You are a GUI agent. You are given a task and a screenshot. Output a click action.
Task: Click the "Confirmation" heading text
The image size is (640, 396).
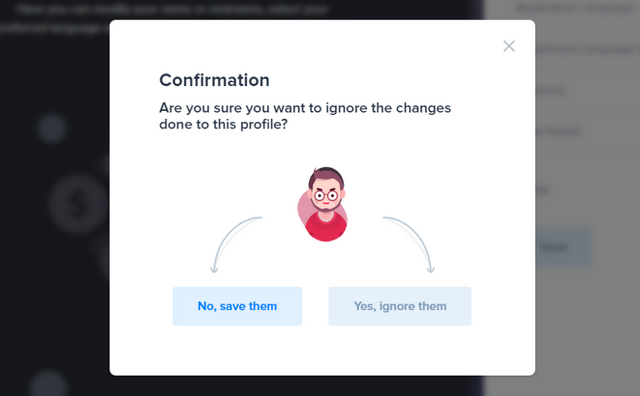tap(214, 80)
